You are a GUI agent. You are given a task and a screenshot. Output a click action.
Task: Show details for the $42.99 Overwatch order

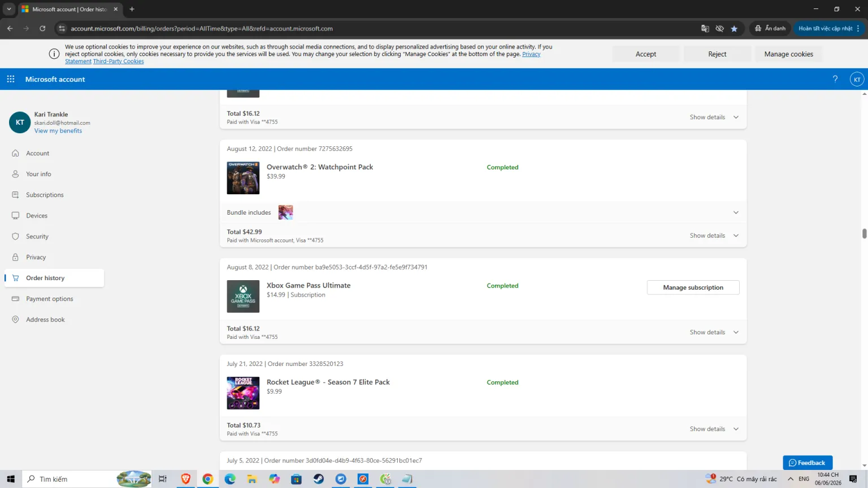pos(714,236)
